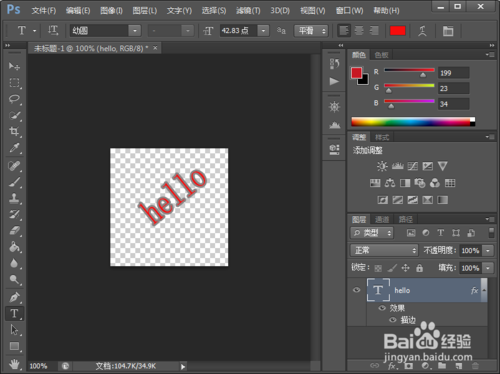Switch to the 通道 channels tab
This screenshot has width=500, height=374.
coord(382,219)
